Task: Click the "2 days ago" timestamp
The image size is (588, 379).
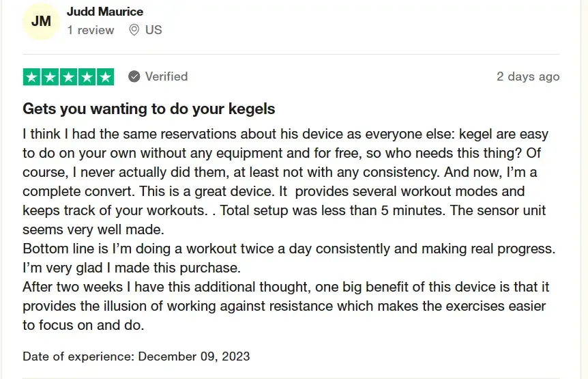Action: pyautogui.click(x=528, y=76)
